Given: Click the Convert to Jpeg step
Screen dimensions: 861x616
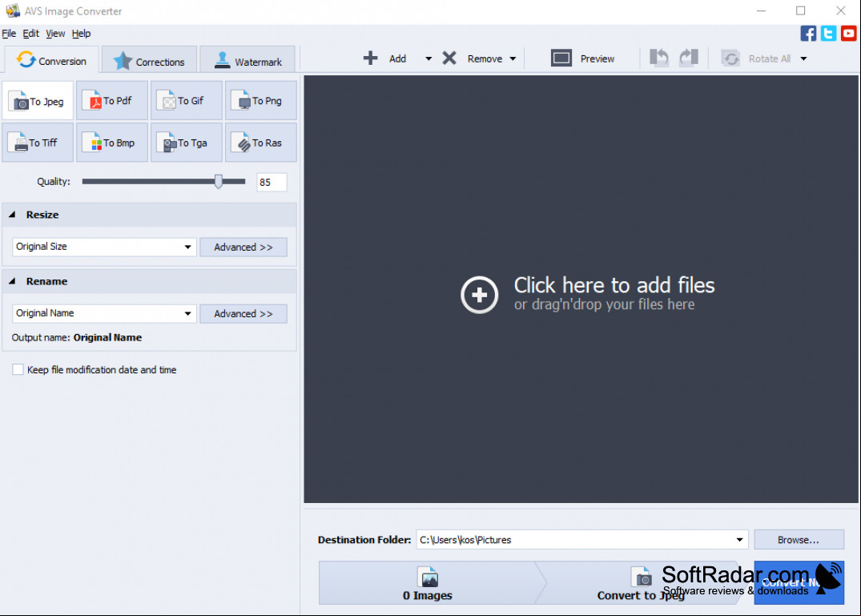Looking at the screenshot, I should click(x=642, y=583).
